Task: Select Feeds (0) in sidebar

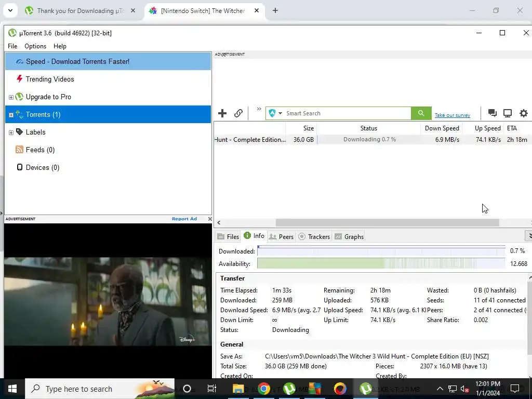Action: 108,150
